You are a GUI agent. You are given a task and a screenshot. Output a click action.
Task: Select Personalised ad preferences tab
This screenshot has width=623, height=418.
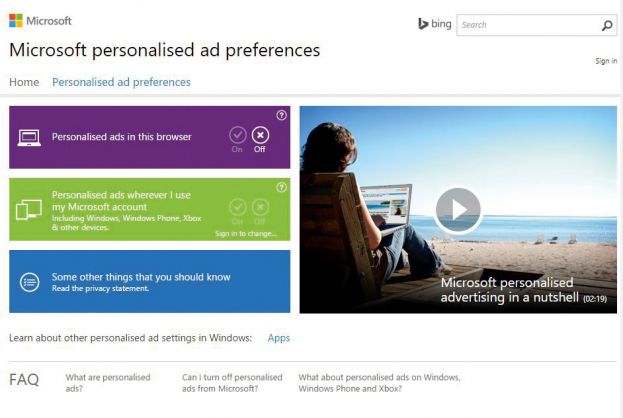pyautogui.click(x=121, y=82)
